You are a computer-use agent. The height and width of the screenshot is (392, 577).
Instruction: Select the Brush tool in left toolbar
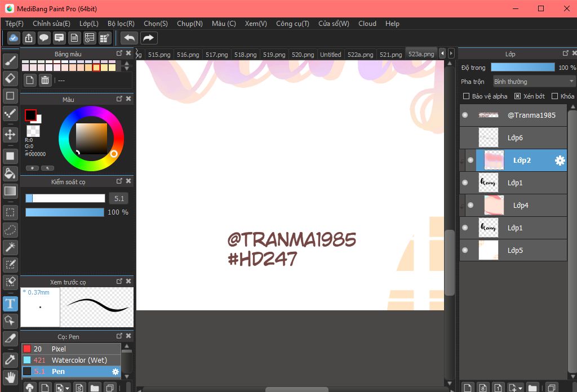[x=10, y=61]
